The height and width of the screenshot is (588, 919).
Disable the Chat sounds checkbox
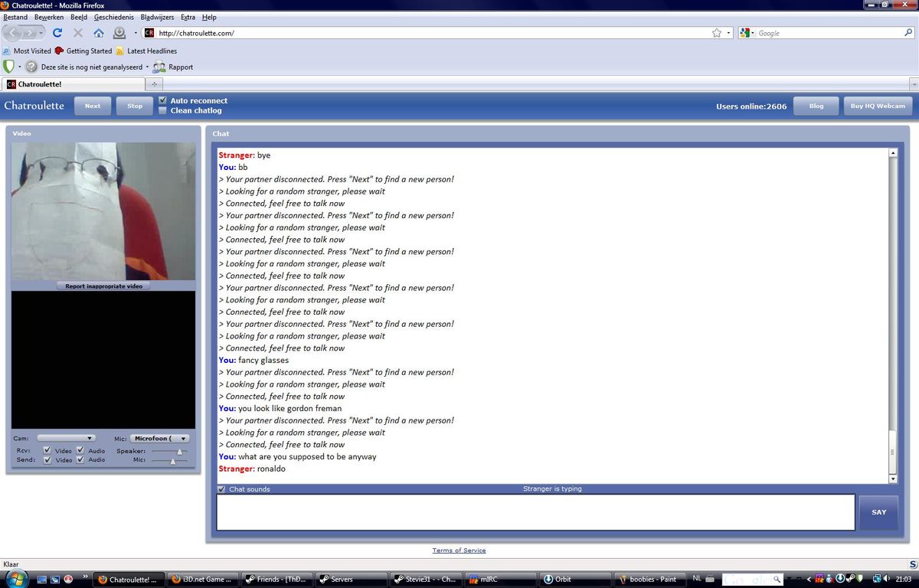pos(222,489)
